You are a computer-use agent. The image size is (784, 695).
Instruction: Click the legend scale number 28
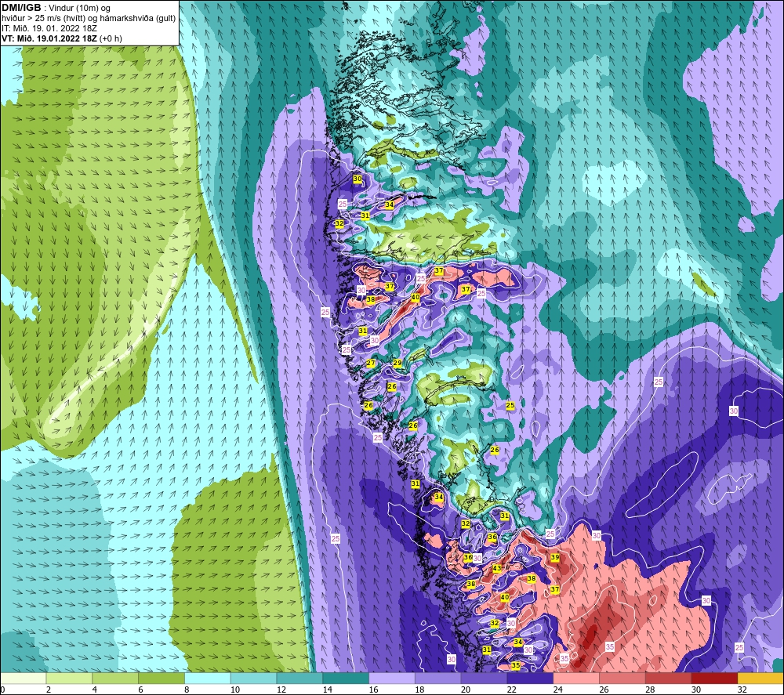point(650,690)
